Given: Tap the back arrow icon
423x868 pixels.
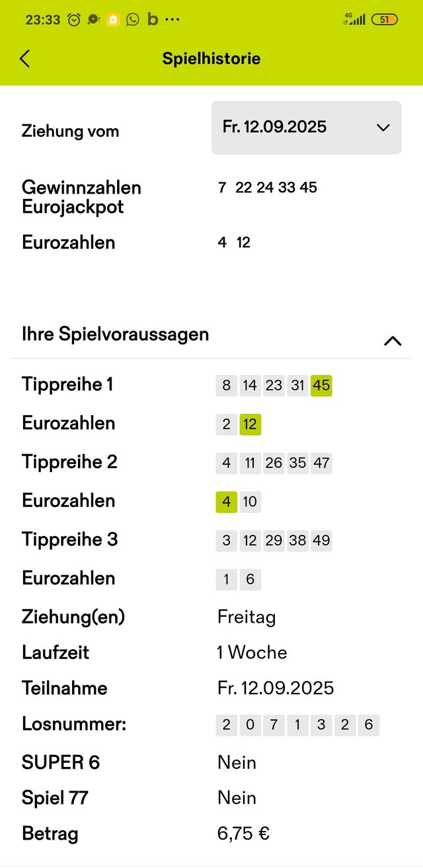Looking at the screenshot, I should point(25,58).
